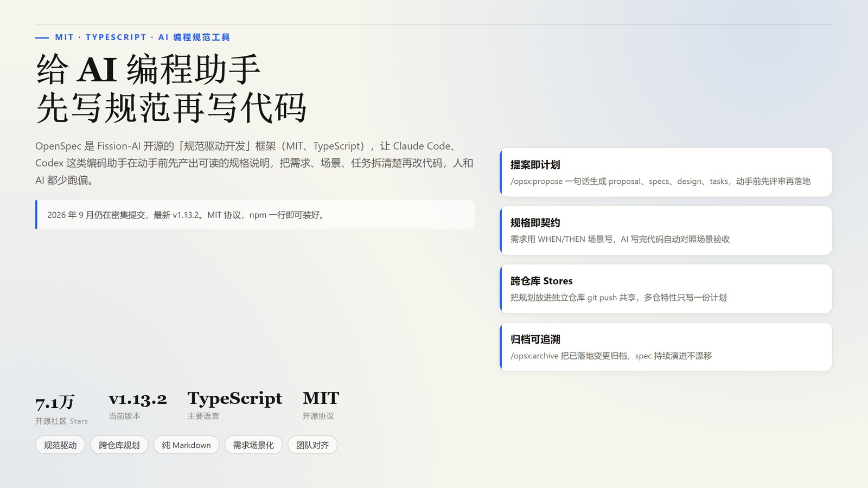Open the 提案即计划 feature card

click(666, 172)
